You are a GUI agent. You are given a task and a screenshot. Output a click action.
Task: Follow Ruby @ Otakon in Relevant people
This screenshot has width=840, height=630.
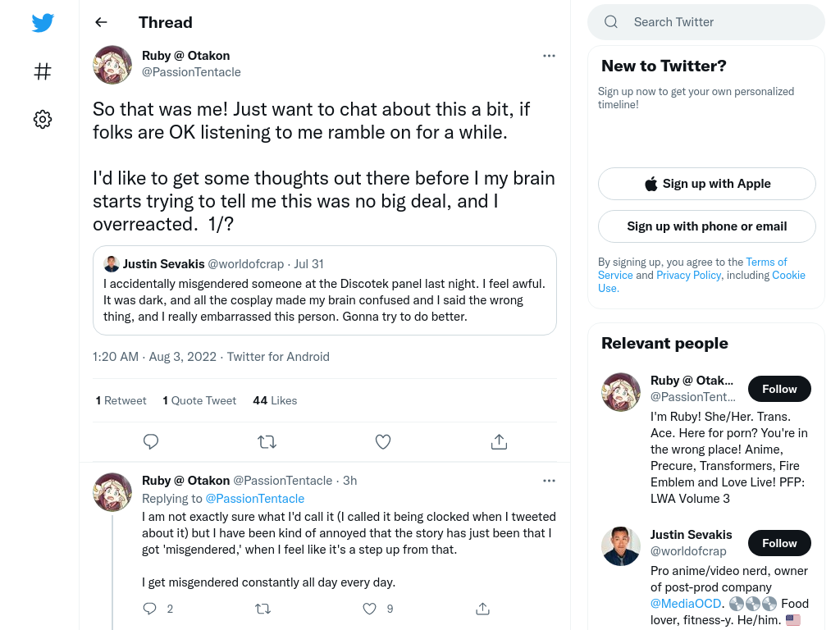point(779,389)
